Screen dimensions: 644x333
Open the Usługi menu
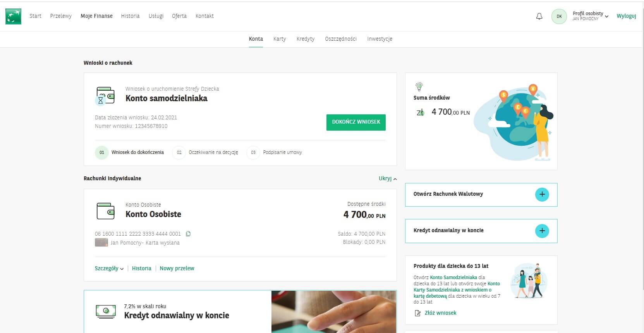[x=156, y=16]
